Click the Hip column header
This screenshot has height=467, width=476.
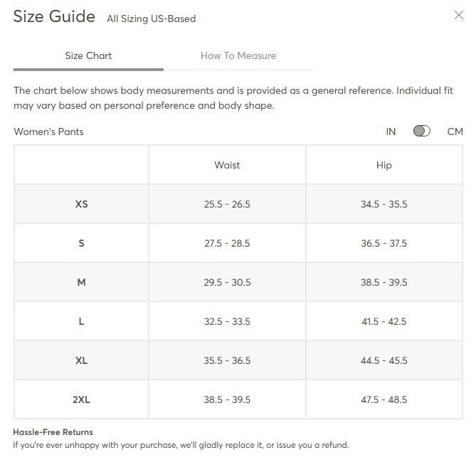(x=384, y=166)
